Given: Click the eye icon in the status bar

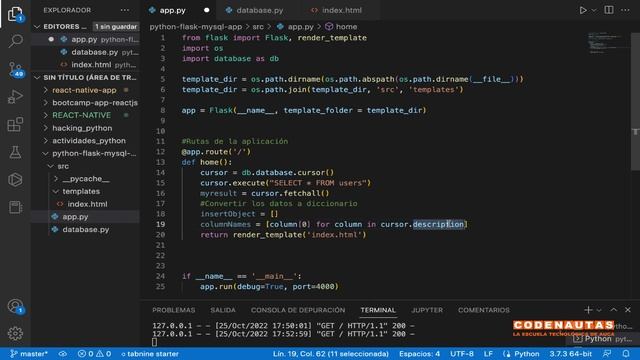Looking at the screenshot, I should [62, 354].
